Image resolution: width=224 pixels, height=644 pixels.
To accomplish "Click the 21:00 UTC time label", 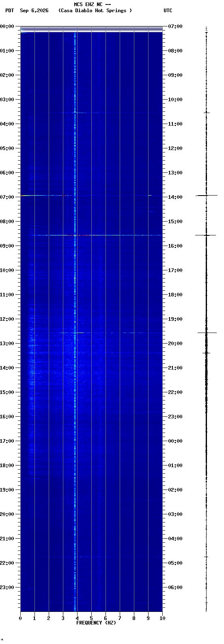I will point(175,368).
